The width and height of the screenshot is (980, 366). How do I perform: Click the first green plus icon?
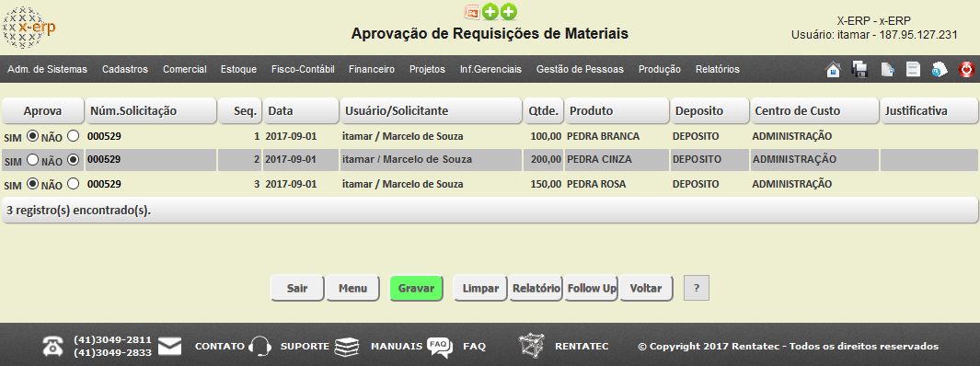point(490,12)
